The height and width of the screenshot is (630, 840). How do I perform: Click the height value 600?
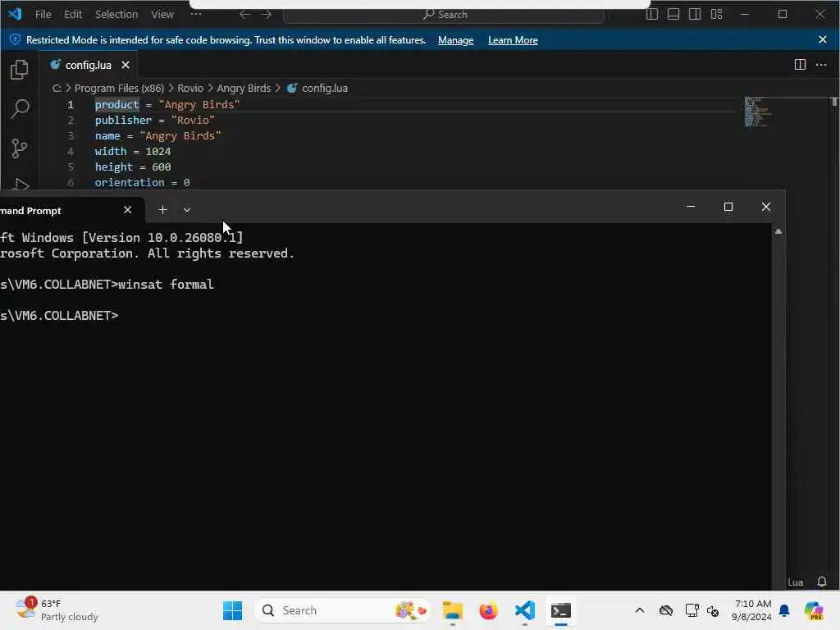click(x=162, y=167)
